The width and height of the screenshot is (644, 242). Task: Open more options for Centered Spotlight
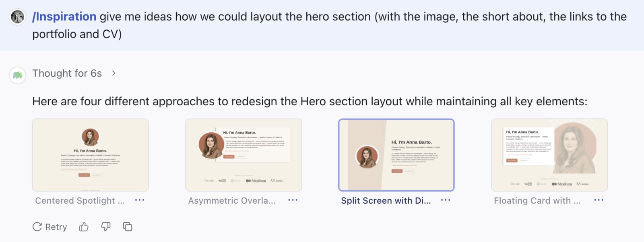tap(140, 200)
